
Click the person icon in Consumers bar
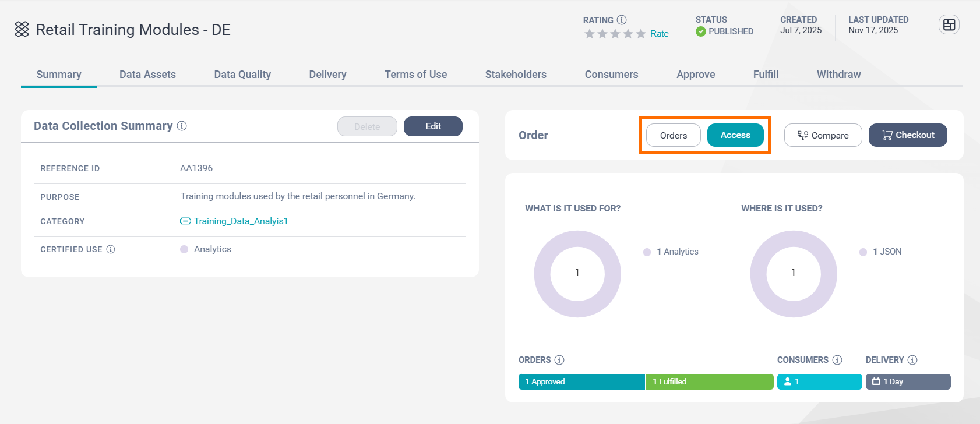788,381
